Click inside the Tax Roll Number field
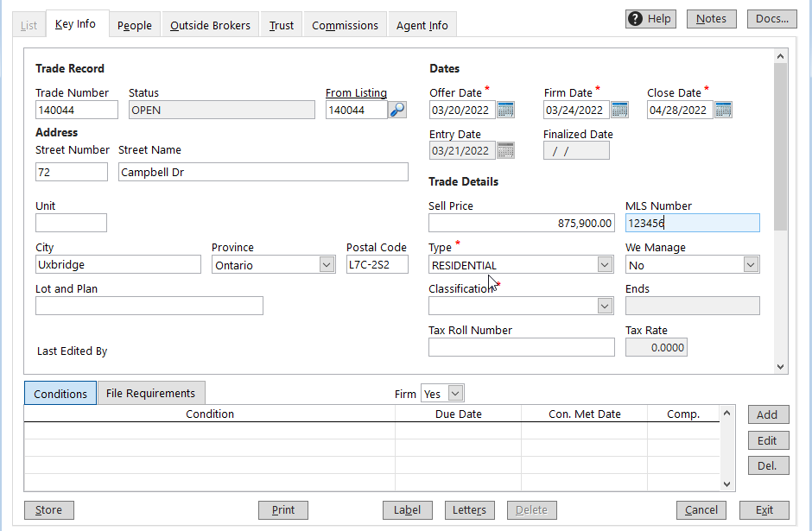The width and height of the screenshot is (812, 531). [521, 347]
